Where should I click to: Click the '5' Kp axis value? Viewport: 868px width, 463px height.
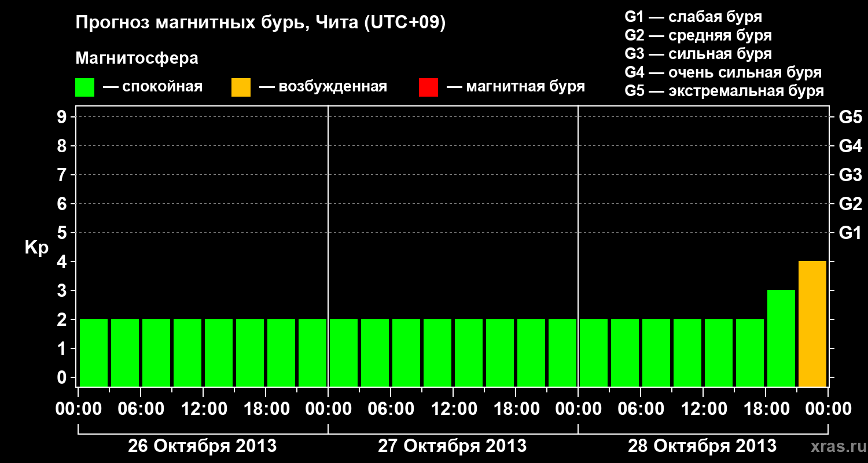(63, 233)
